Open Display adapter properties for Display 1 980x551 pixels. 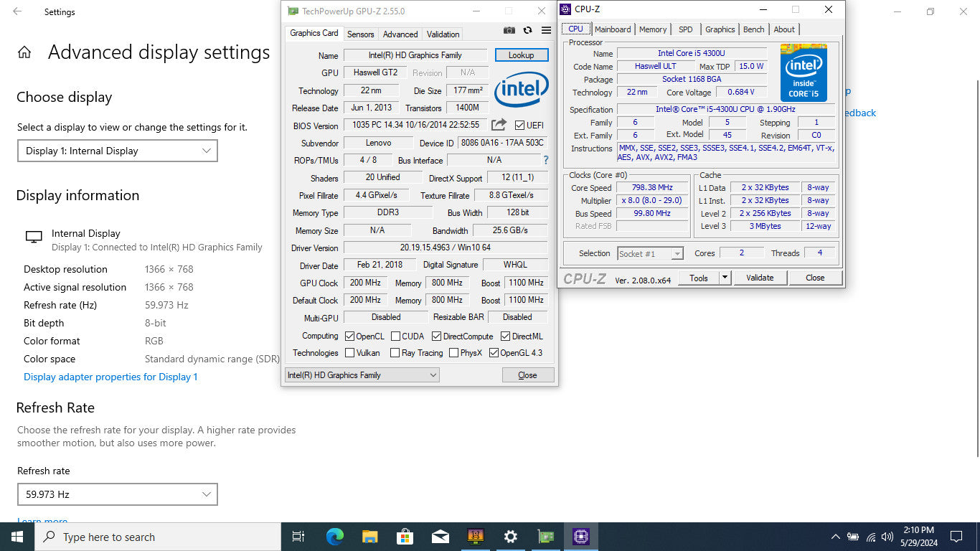[110, 377]
